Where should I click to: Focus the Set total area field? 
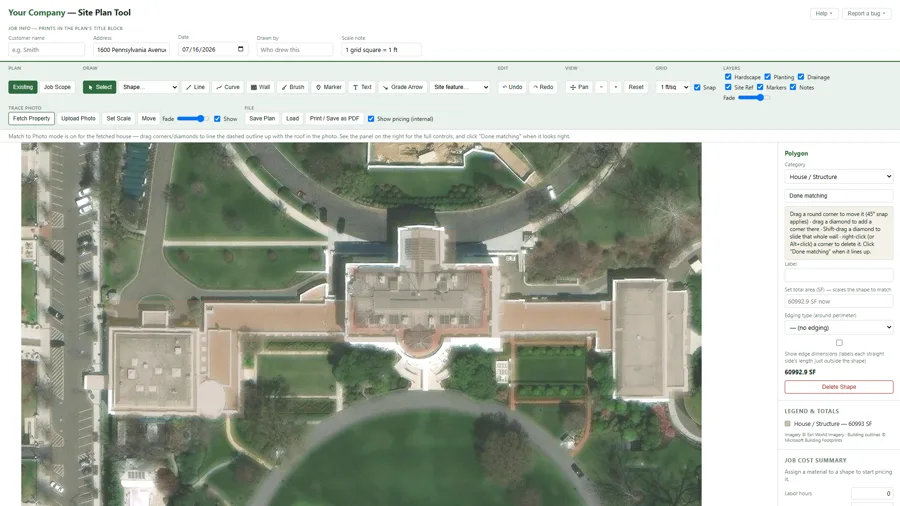tap(839, 301)
